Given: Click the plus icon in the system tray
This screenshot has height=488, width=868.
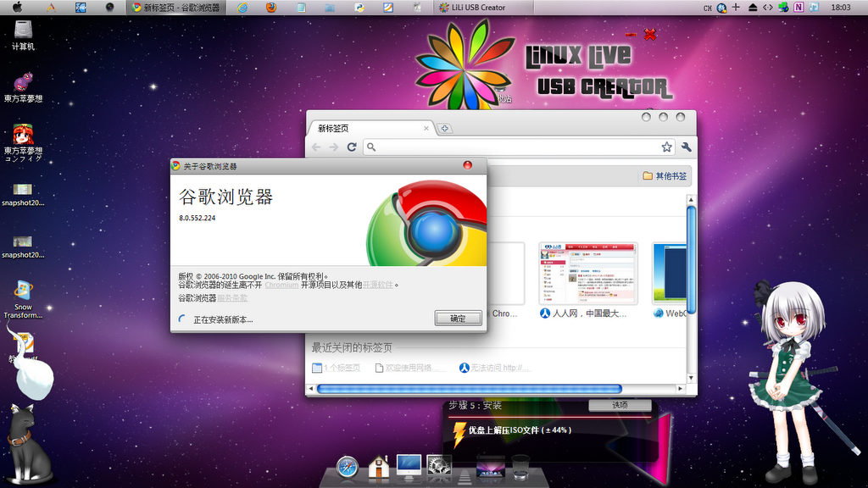Looking at the screenshot, I should coord(736,7).
